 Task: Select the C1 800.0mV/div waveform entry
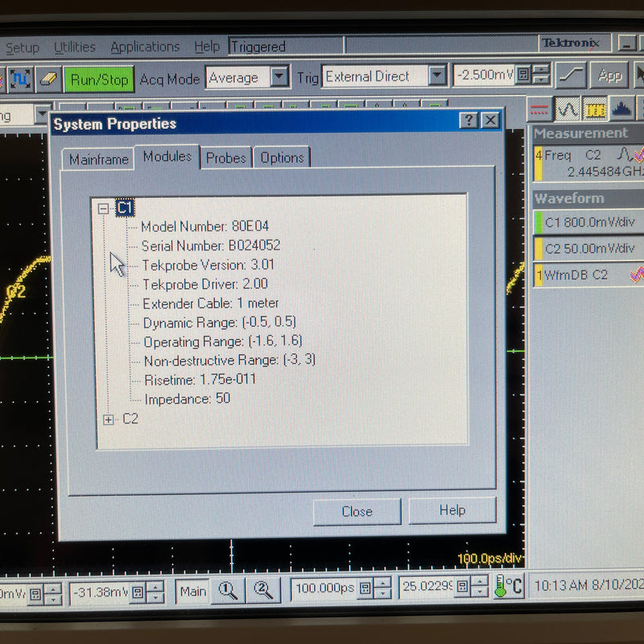(x=588, y=222)
